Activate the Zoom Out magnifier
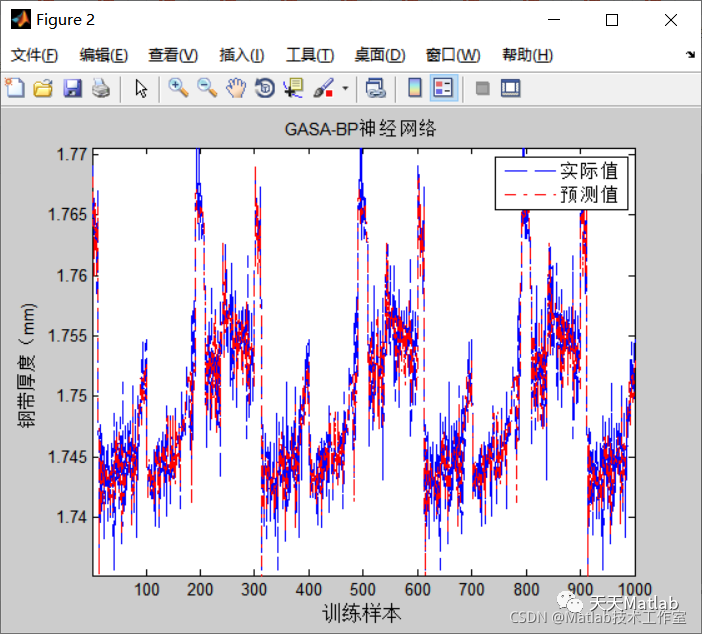Viewport: 702px width, 634px height. point(207,88)
